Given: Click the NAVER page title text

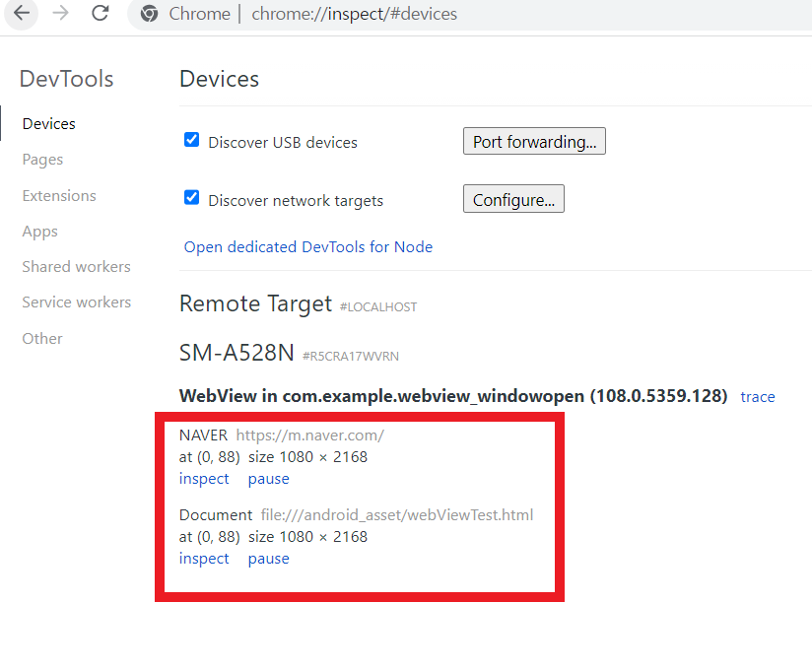Looking at the screenshot, I should coord(203,435).
